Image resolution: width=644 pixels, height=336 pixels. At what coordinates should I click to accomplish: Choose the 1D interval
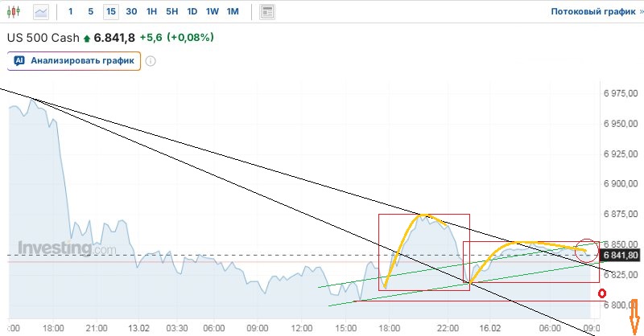(192, 12)
